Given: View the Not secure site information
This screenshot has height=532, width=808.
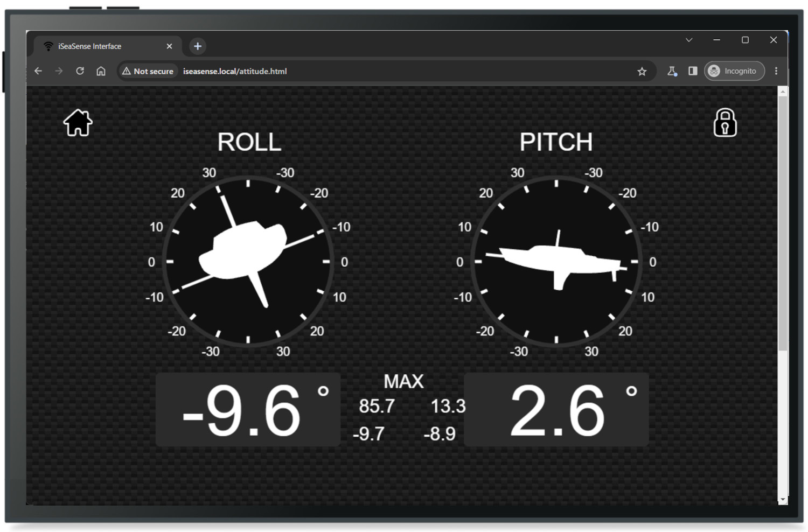Looking at the screenshot, I should 148,71.
